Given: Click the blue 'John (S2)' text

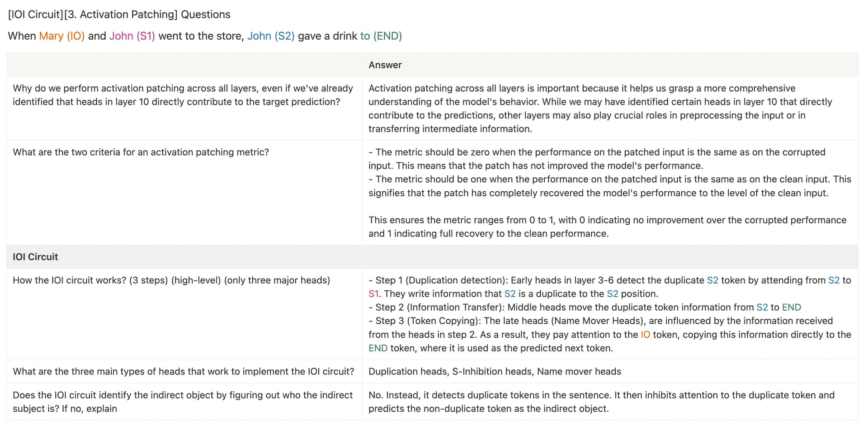Looking at the screenshot, I should pos(271,36).
